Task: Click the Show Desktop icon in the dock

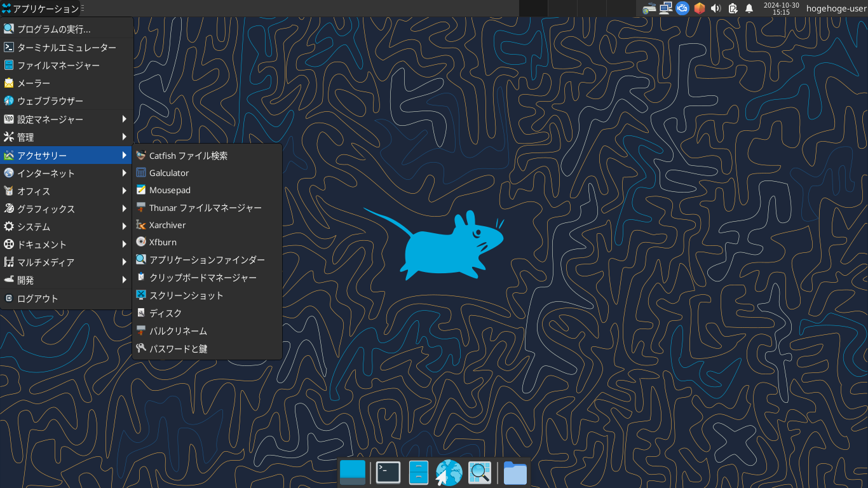Action: 353,472
